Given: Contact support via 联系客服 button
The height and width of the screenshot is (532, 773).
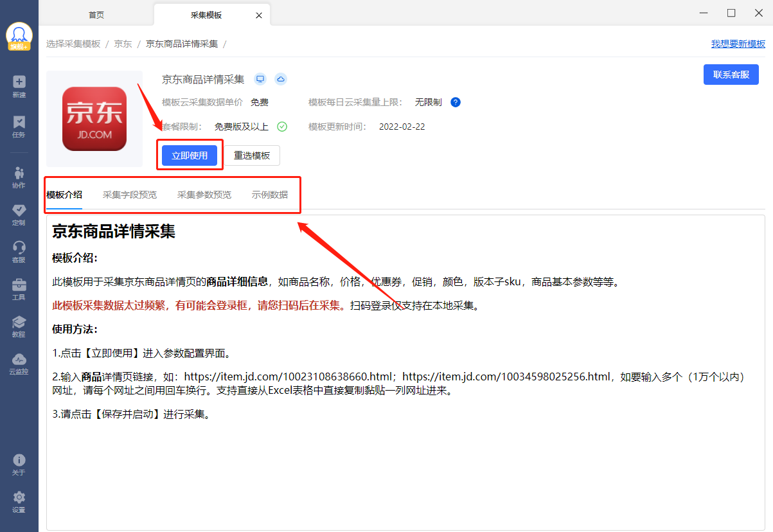Looking at the screenshot, I should 731,75.
